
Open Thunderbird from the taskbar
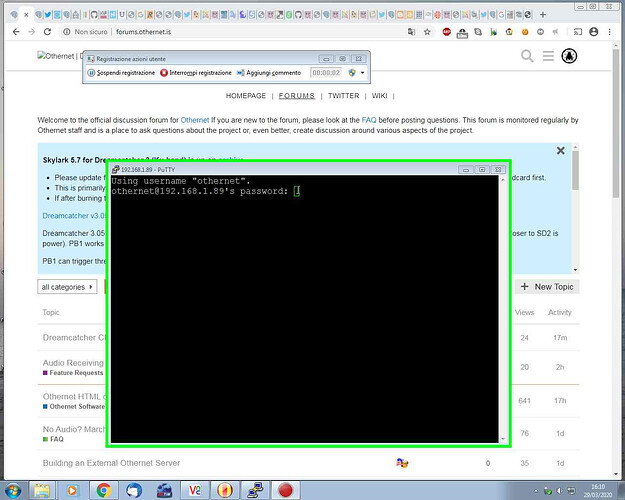(x=134, y=490)
